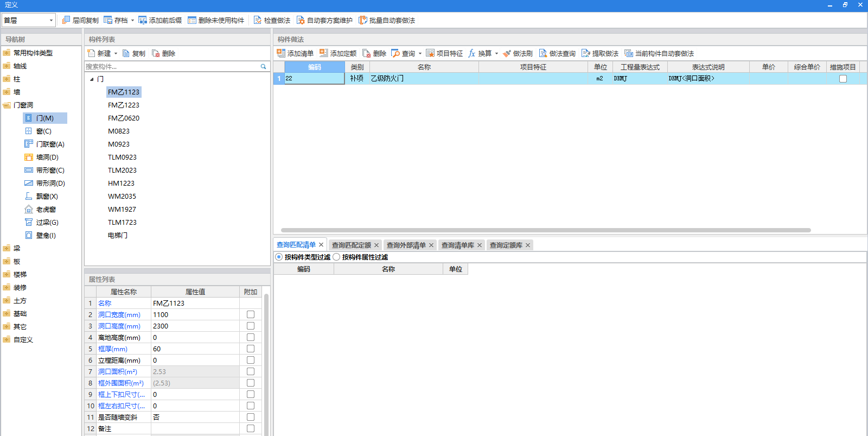Click 提取做法 icon
This screenshot has width=868, height=436.
point(586,53)
